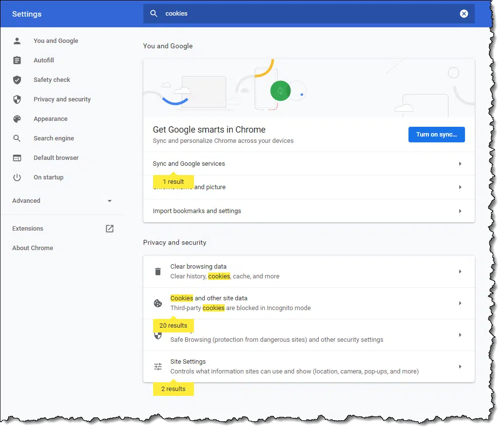
Task: Click the search magnifier icon in the settings bar
Action: click(x=154, y=14)
